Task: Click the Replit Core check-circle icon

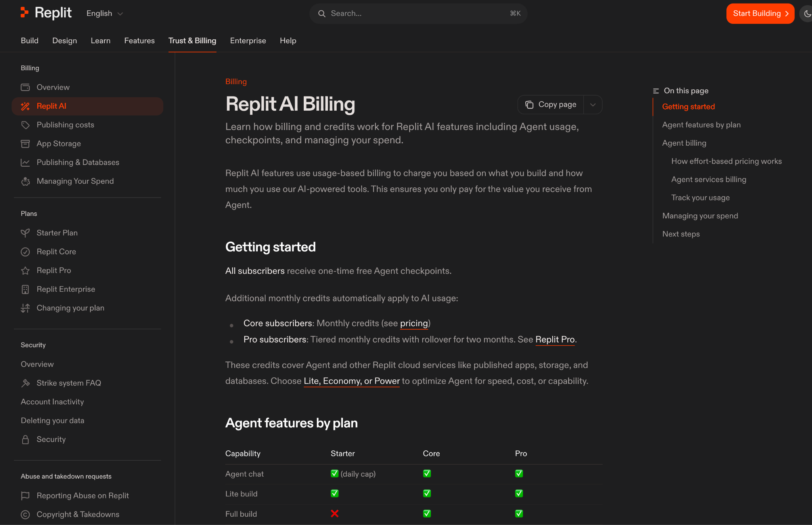Action: pyautogui.click(x=25, y=252)
